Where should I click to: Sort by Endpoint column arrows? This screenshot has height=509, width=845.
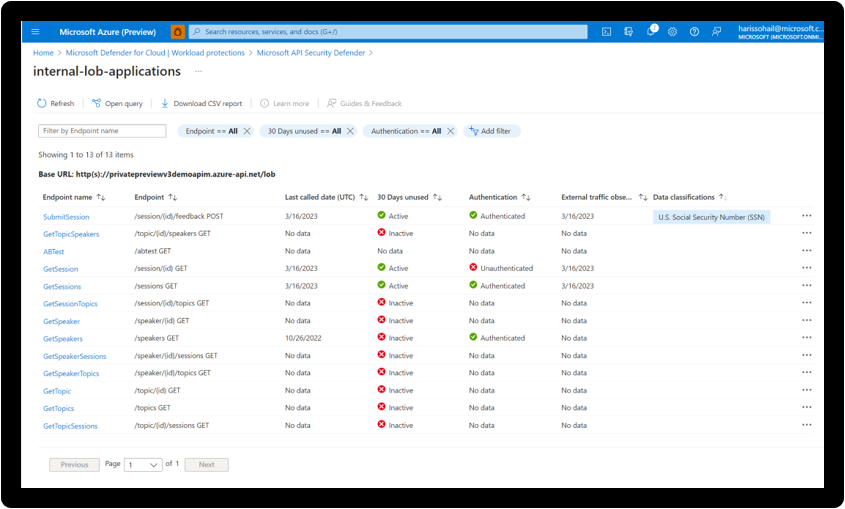pos(172,197)
